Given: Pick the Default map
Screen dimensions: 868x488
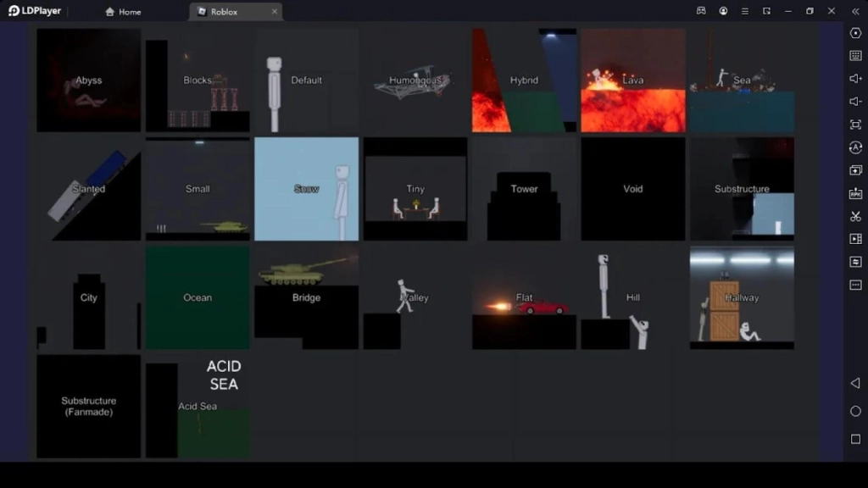Looking at the screenshot, I should [x=306, y=80].
